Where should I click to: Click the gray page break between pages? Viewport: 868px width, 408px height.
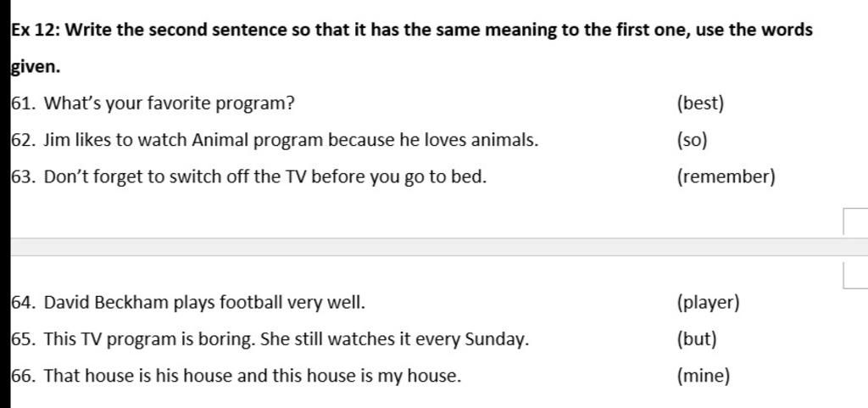(x=439, y=247)
